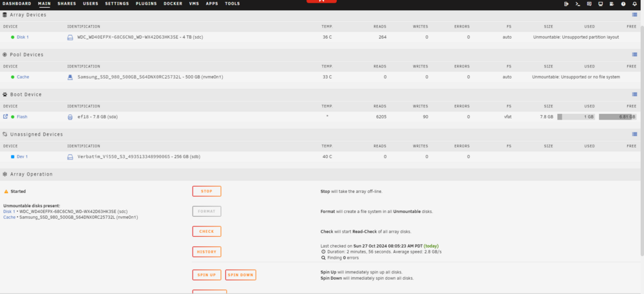Click the 'Unassigned Devices' section heading
644x294 pixels.
click(x=37, y=134)
